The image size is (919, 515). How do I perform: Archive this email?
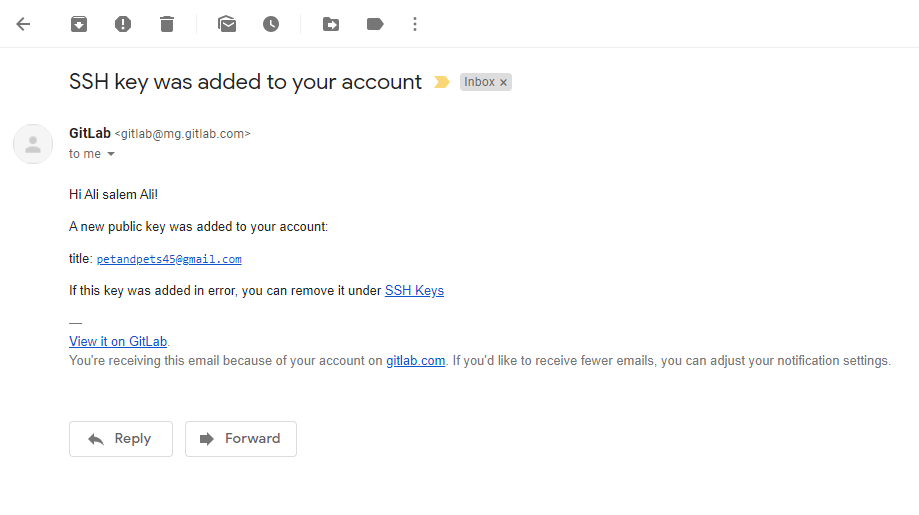[79, 24]
